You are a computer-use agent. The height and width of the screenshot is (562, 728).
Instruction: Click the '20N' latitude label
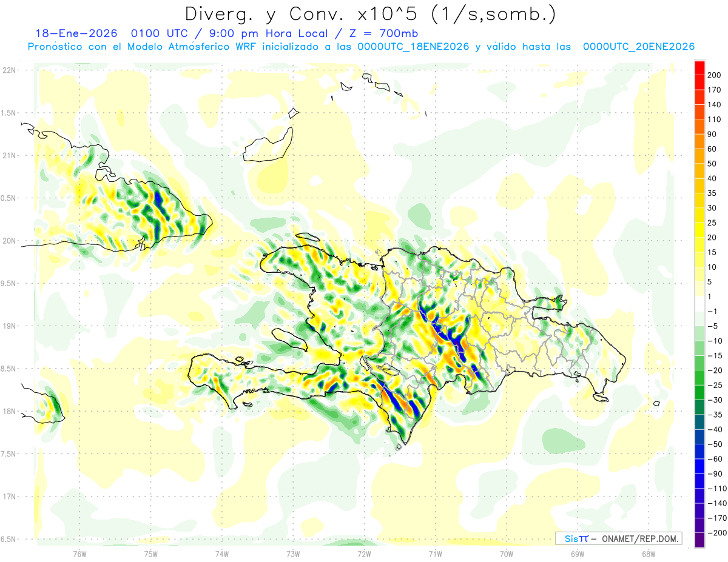[x=9, y=241]
